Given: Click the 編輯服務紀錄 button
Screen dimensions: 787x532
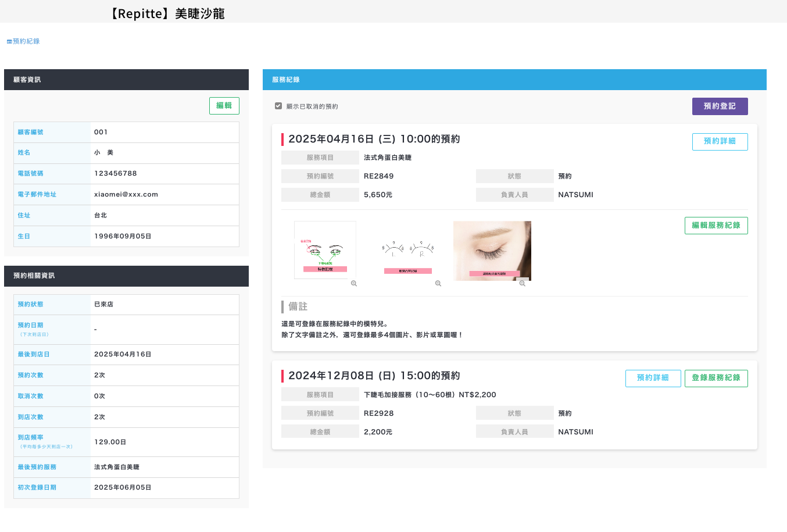Looking at the screenshot, I should pyautogui.click(x=716, y=226).
